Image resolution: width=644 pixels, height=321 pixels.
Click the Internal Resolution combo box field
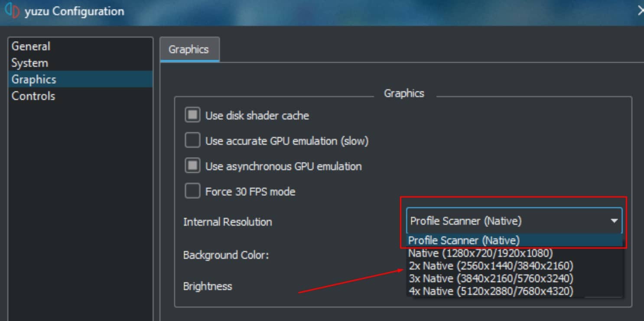(514, 221)
